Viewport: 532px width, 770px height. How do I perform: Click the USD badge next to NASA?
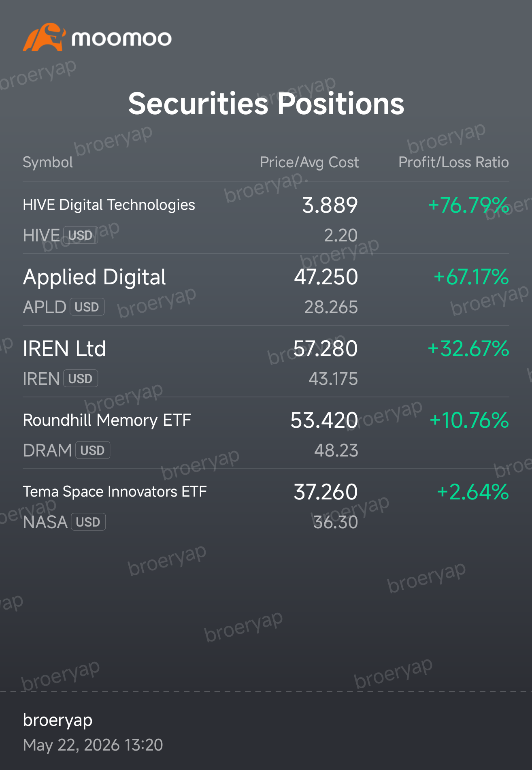pyautogui.click(x=88, y=522)
